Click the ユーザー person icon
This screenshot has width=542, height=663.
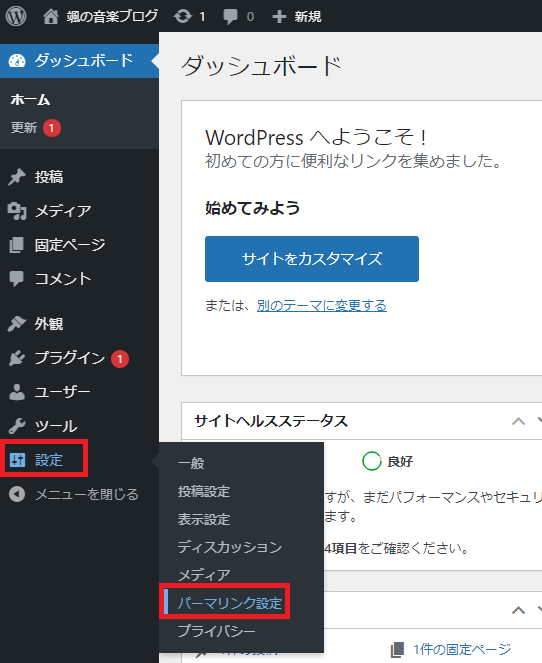[x=17, y=392]
